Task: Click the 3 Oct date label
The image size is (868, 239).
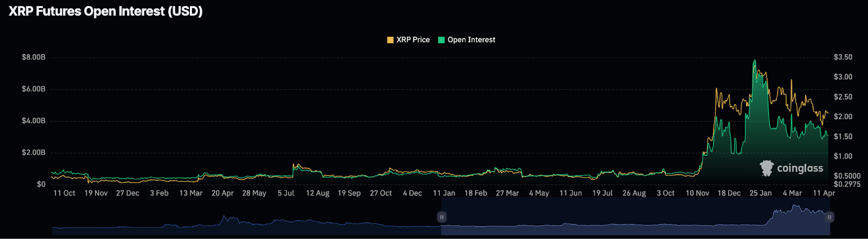Action: (x=666, y=193)
